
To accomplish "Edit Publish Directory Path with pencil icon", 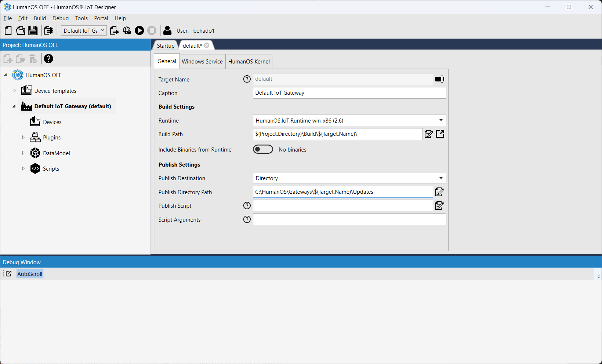I will pos(439,192).
